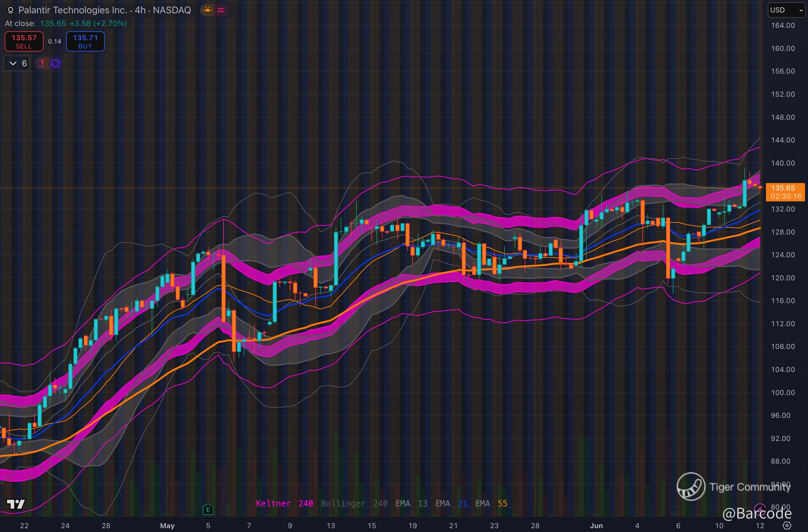Select the Bollinger 240 indicator label
The width and height of the screenshot is (808, 532).
[354, 503]
